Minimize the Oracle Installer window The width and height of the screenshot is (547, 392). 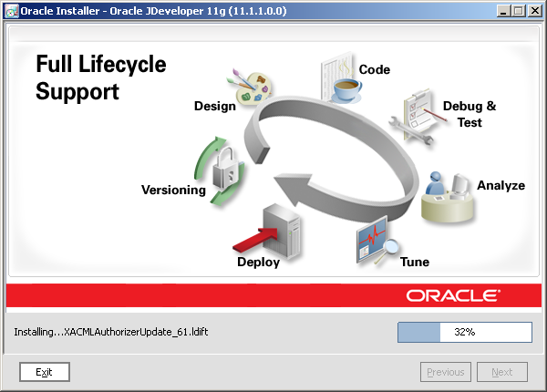pos(502,11)
